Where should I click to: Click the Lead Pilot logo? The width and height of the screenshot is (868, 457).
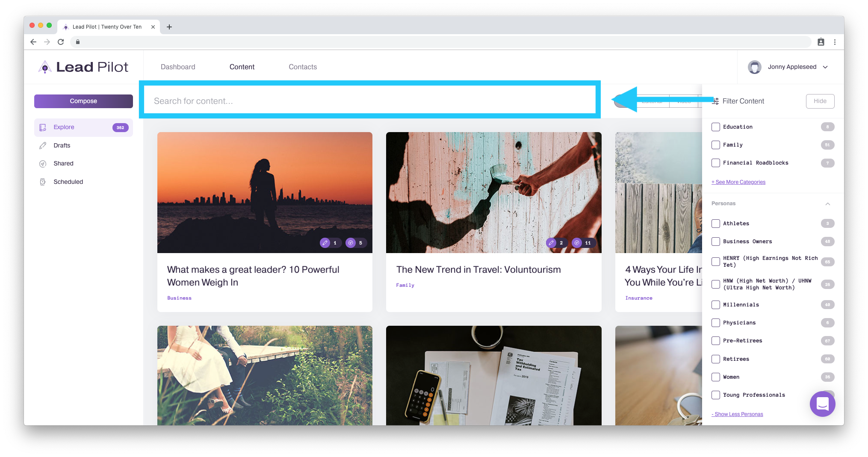click(83, 67)
